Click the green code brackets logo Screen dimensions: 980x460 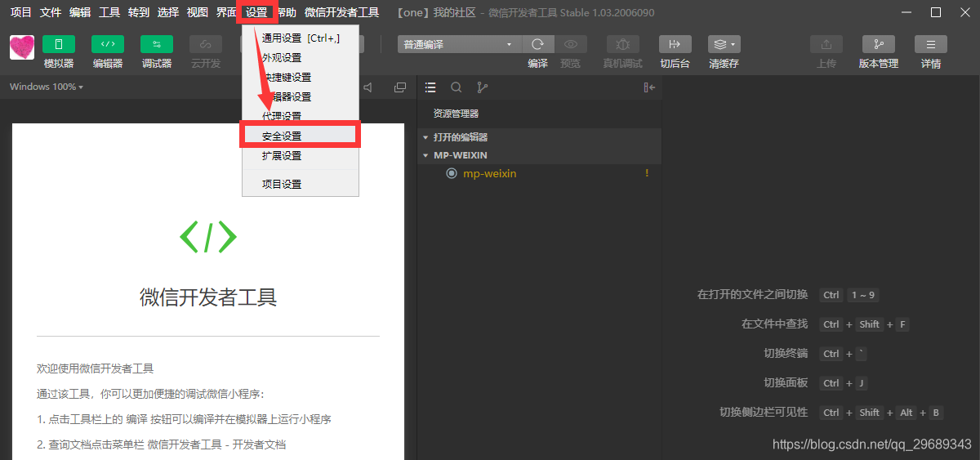208,237
